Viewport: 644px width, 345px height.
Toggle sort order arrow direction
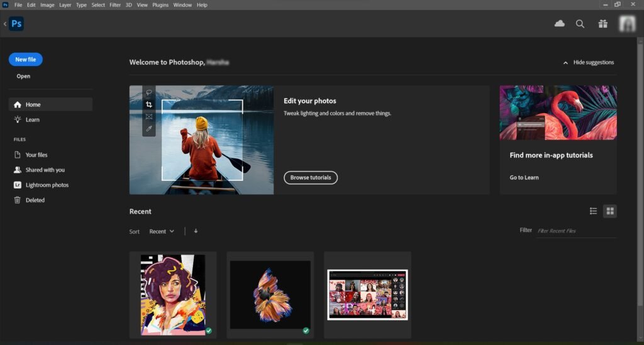[x=196, y=231]
